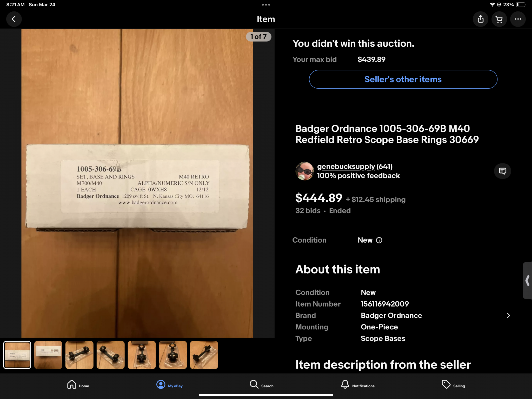Select sixth thumbnail showing ring closeup

173,355
